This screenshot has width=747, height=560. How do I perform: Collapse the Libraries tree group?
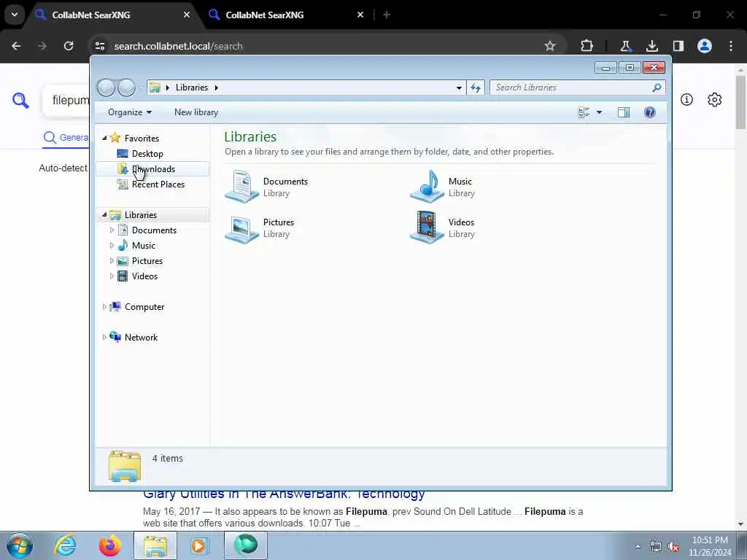pyautogui.click(x=104, y=215)
